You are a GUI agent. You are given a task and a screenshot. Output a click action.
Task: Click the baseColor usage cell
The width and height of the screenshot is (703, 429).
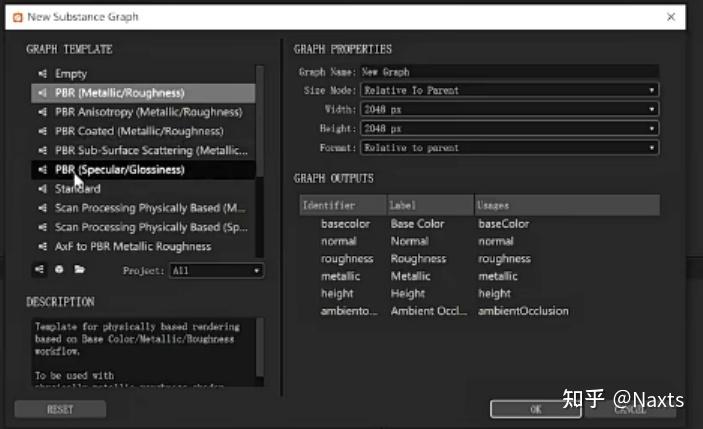point(503,224)
